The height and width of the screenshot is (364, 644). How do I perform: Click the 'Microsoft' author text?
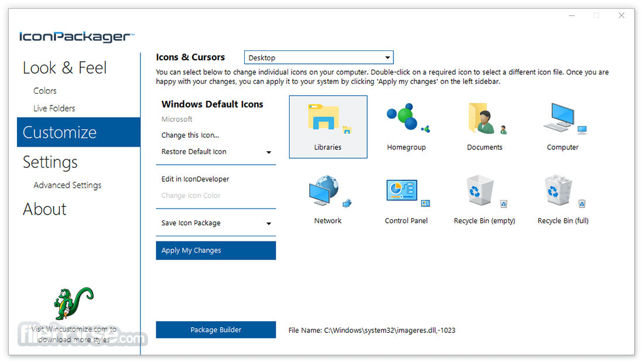tap(177, 119)
